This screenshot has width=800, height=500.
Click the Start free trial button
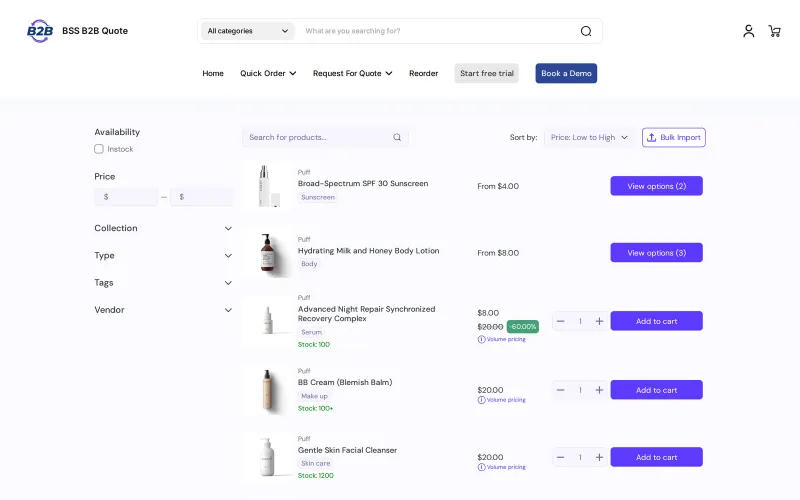[487, 73]
